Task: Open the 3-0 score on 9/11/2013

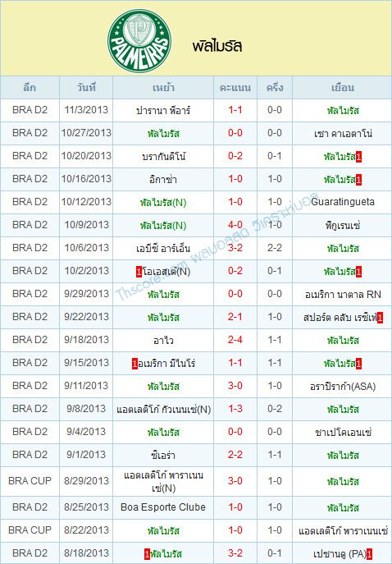Action: (235, 387)
